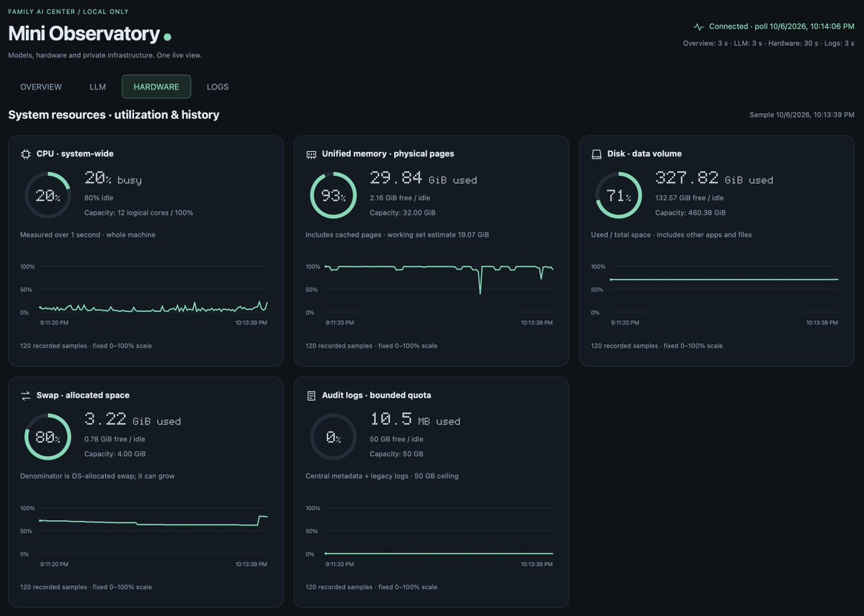Click the memory history dip in the chart
Image resolution: width=864 pixels, height=616 pixels.
click(x=480, y=280)
